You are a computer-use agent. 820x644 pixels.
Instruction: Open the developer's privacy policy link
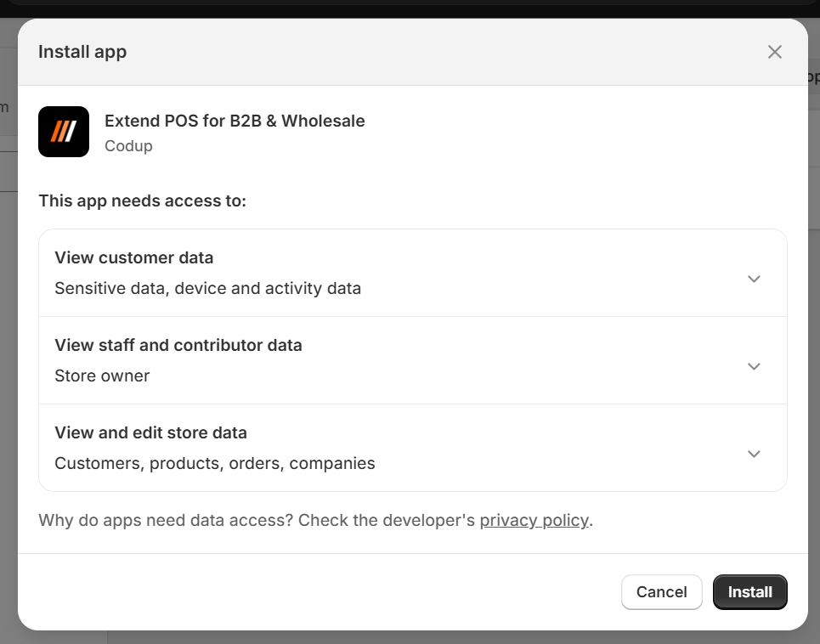click(x=534, y=521)
